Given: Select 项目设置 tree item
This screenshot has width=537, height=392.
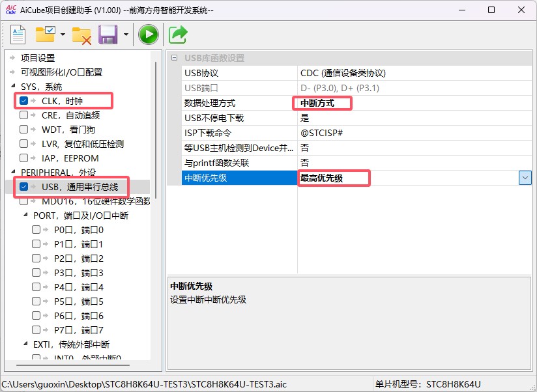Looking at the screenshot, I should point(38,58).
